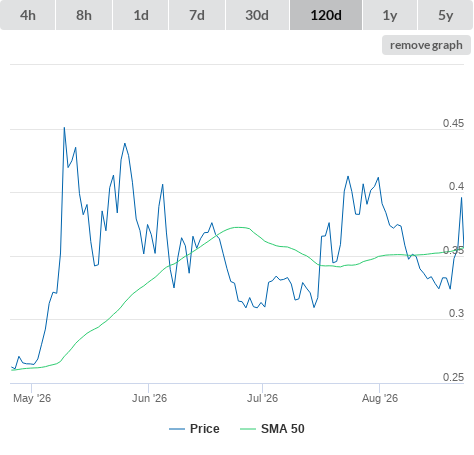Show the 5y chart range
Image resolution: width=474 pixels, height=455 pixels.
pos(445,15)
